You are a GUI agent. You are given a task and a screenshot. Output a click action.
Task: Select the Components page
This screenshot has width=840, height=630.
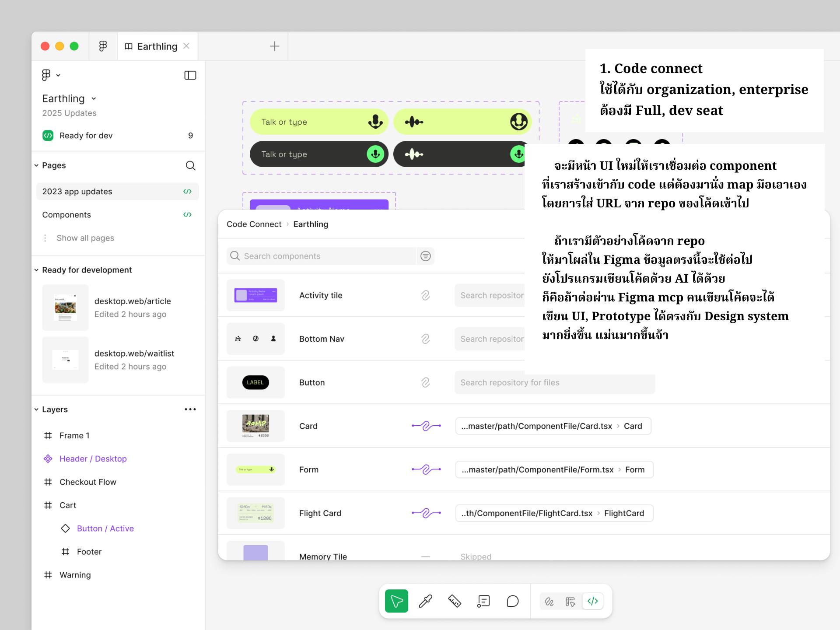pyautogui.click(x=117, y=215)
